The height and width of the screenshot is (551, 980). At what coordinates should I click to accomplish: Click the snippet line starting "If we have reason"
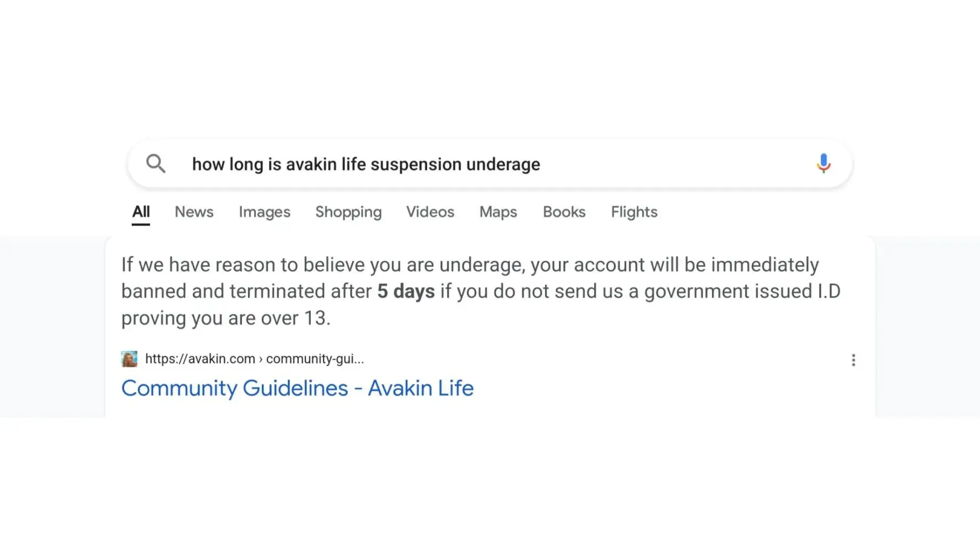(x=470, y=265)
